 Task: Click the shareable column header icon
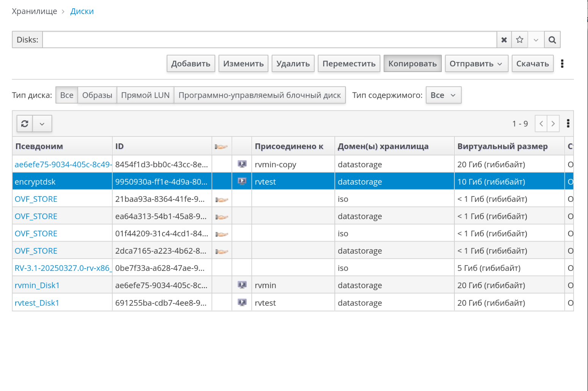(x=221, y=146)
